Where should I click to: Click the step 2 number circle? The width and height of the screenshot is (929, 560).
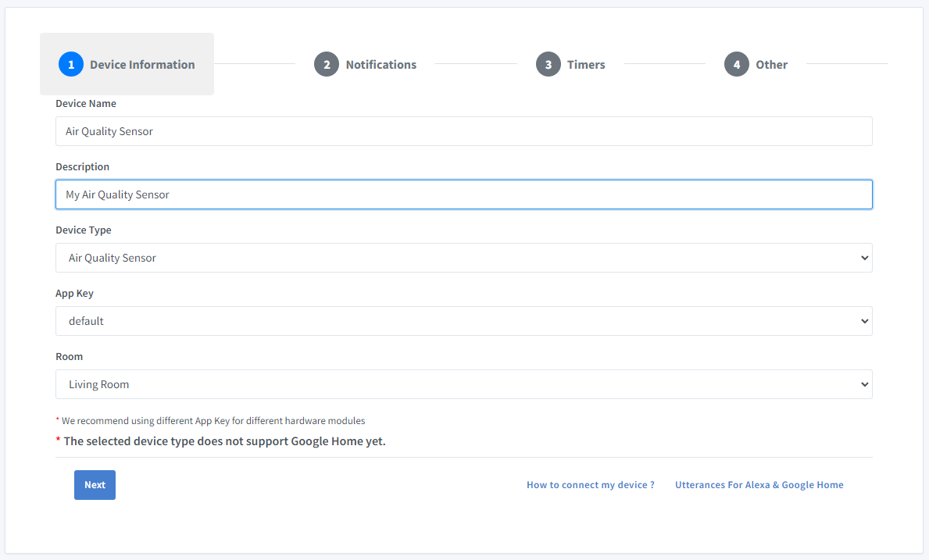click(327, 65)
